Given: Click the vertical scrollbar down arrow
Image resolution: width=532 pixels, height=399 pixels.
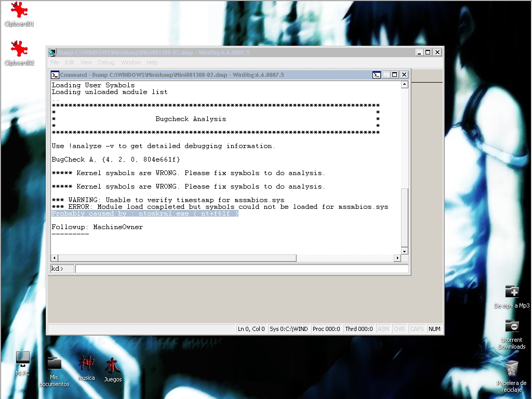Looking at the screenshot, I should (404, 251).
